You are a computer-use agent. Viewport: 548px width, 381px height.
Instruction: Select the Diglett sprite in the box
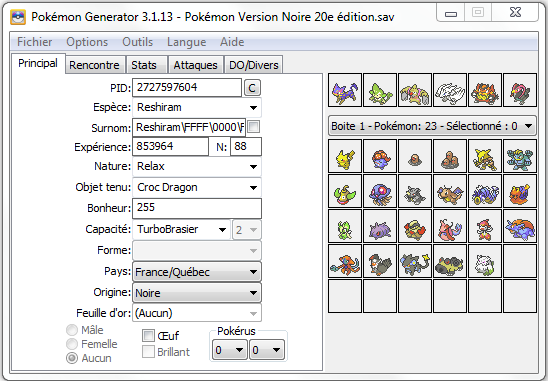[415, 156]
